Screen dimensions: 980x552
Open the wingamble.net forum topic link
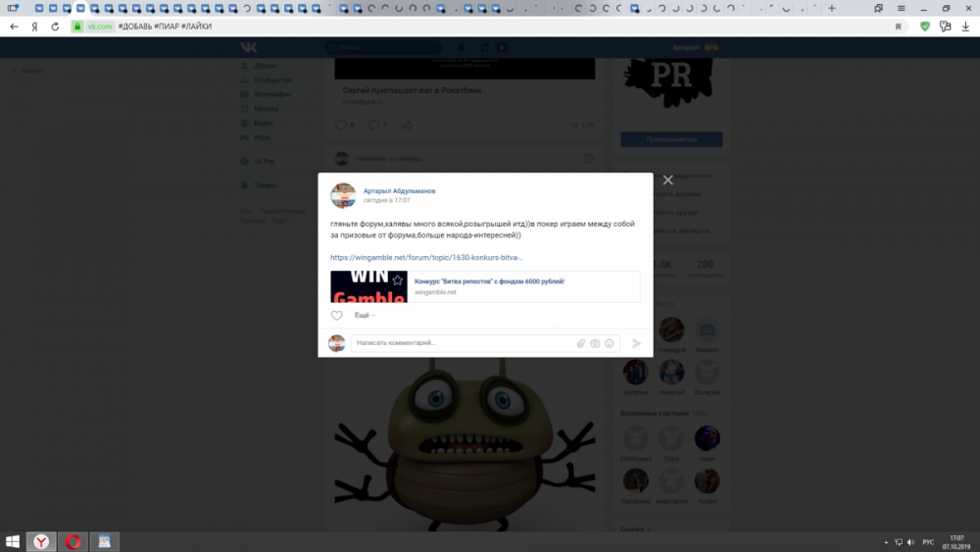pyautogui.click(x=426, y=258)
